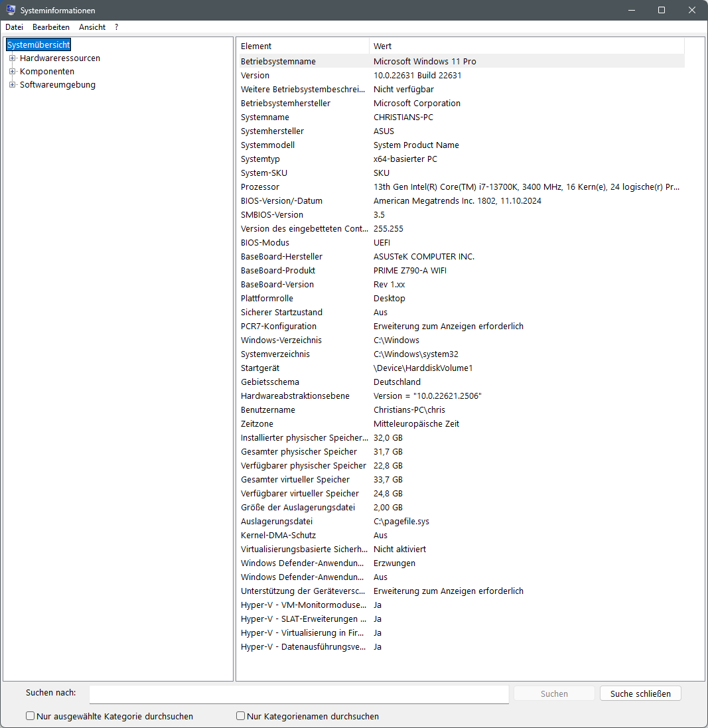Expand the Hardwareressourcen tree node
This screenshot has height=728, width=708.
(x=12, y=58)
